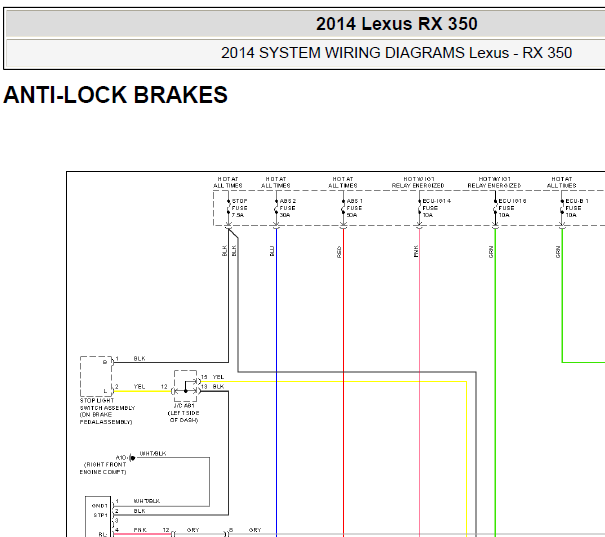
Task: Click the BLK label at switch pin 1
Action: 139,358
